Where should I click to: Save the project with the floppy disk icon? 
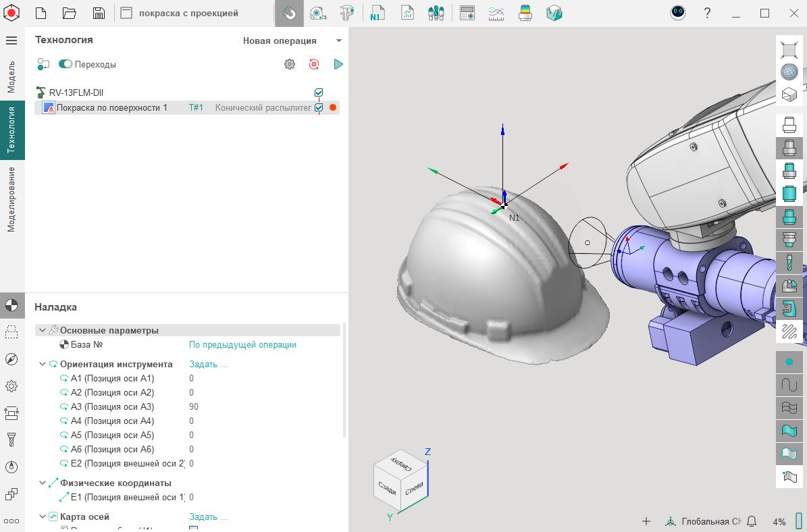click(99, 13)
